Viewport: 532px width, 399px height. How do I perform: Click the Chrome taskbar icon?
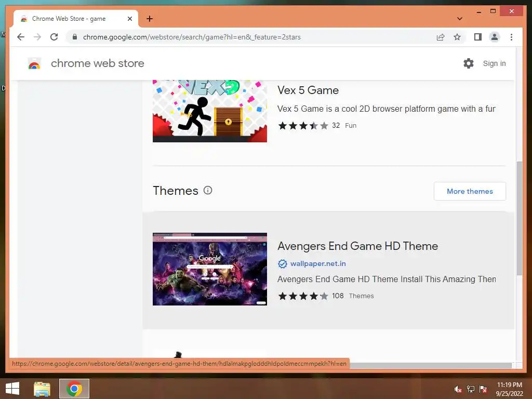[74, 389]
